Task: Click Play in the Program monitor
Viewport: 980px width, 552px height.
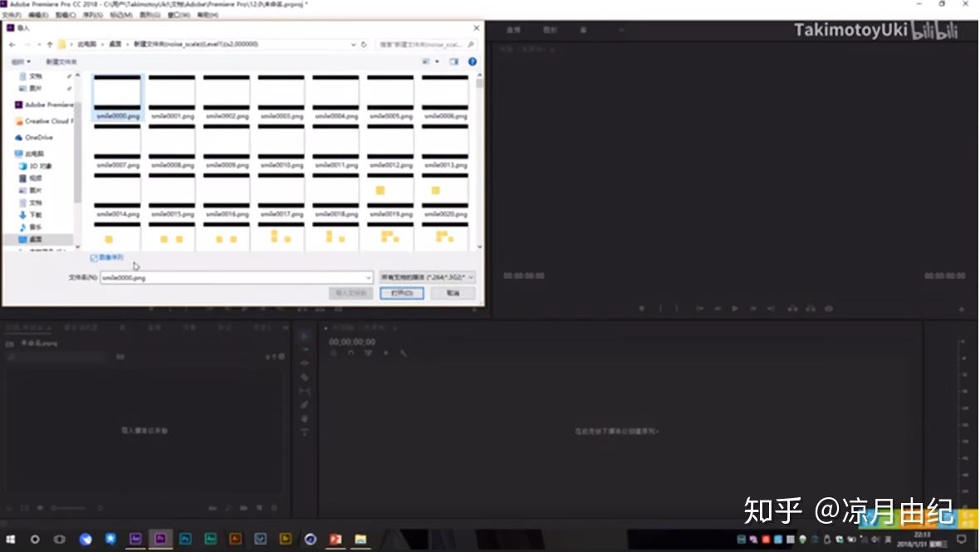Action: (735, 309)
